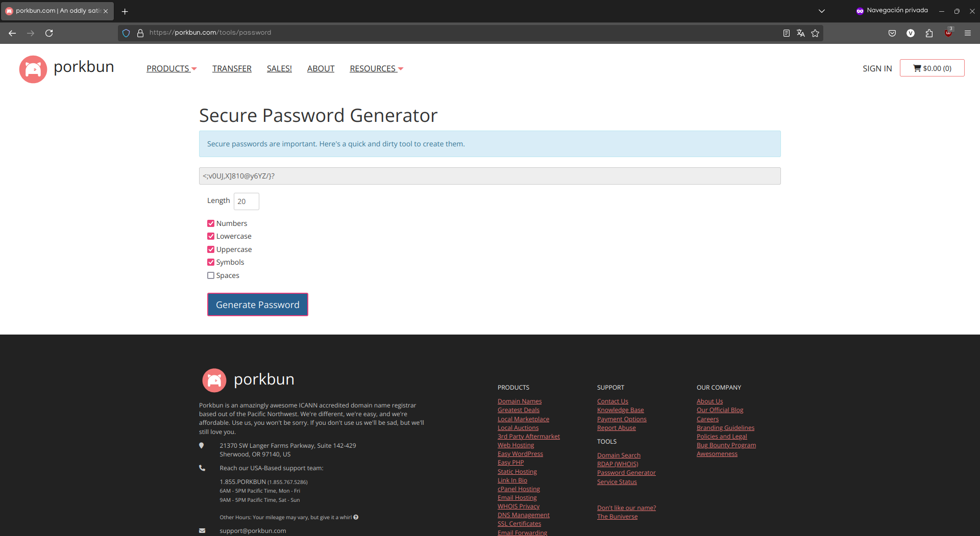Click the porkbun pig logo in header

[33, 69]
